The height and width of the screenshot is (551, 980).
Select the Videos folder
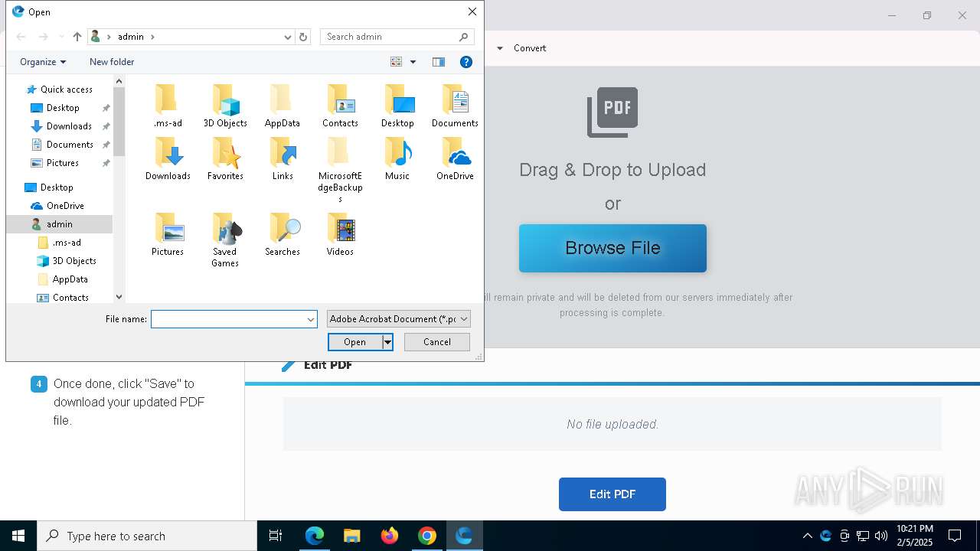click(340, 235)
